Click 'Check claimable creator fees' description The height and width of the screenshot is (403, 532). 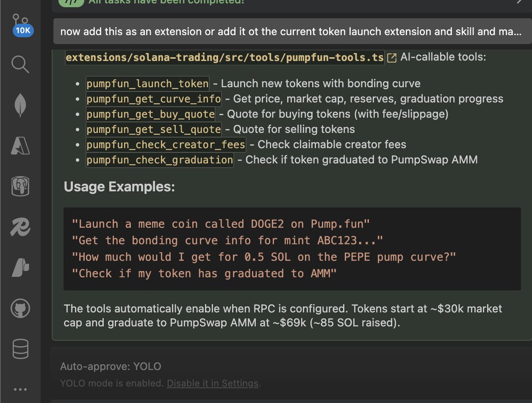pyautogui.click(x=332, y=144)
